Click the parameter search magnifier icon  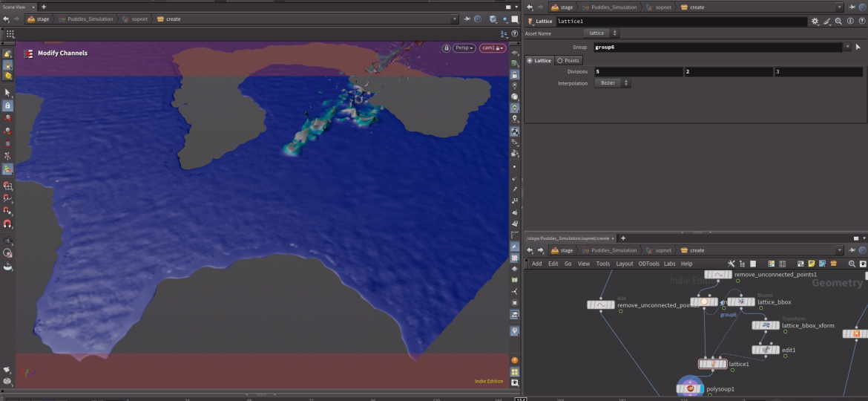point(838,22)
